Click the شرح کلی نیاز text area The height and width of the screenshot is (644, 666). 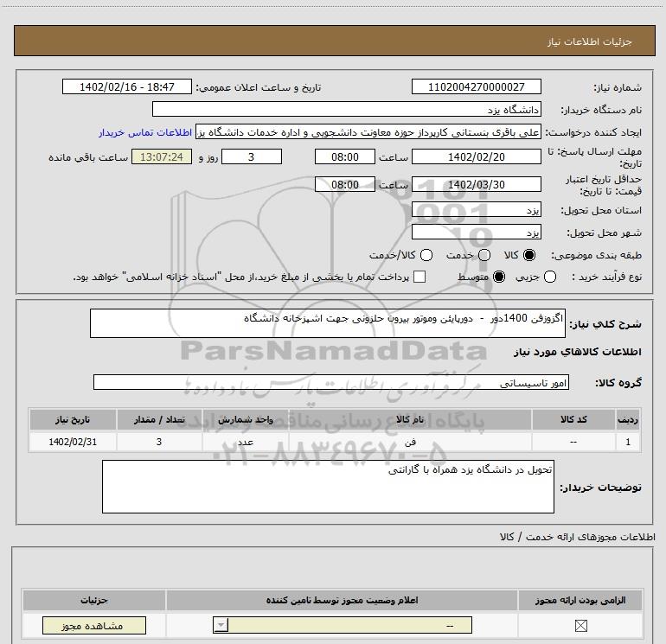(x=328, y=323)
